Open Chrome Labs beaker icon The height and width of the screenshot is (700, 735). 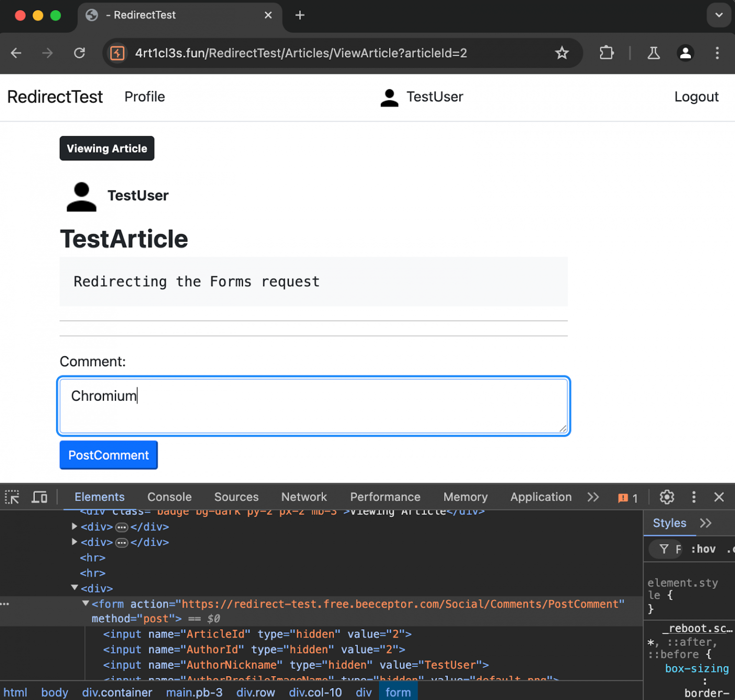tap(654, 53)
